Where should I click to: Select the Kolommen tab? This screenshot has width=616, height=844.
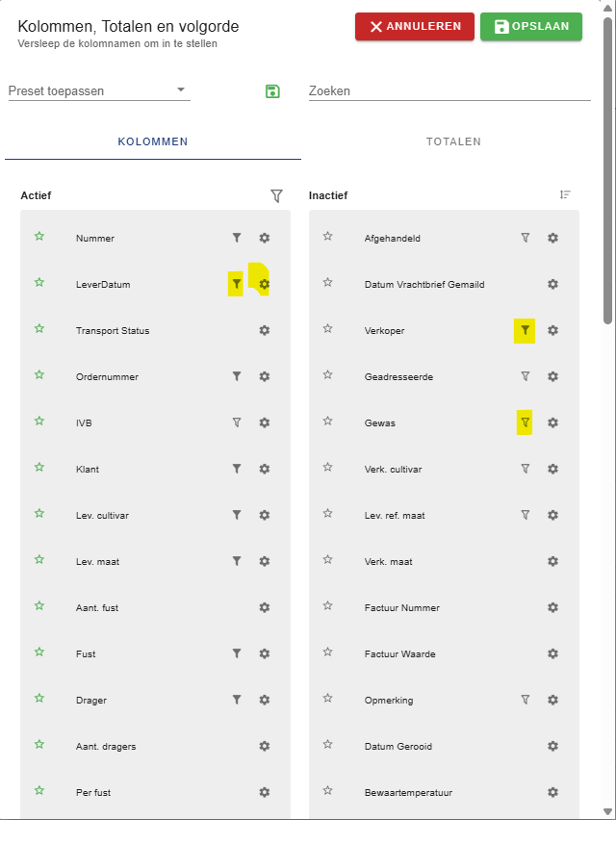pyautogui.click(x=153, y=141)
